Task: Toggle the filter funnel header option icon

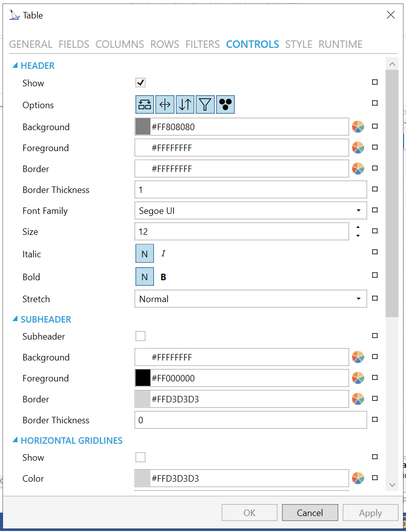Action: coord(205,105)
